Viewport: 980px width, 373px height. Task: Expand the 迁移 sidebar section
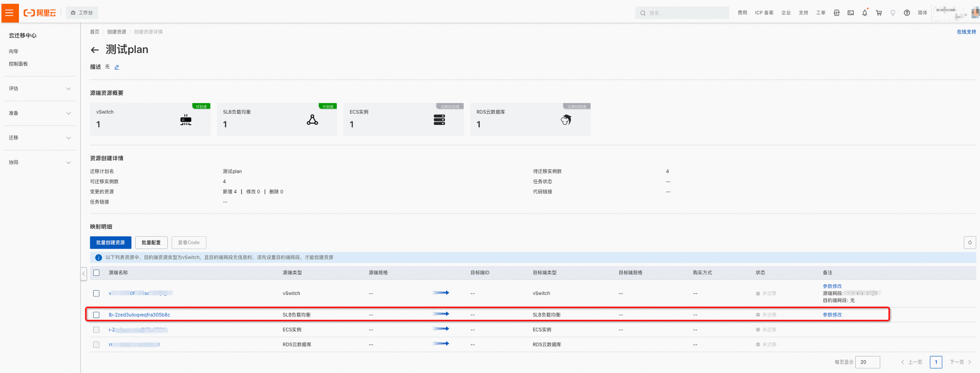pos(40,138)
